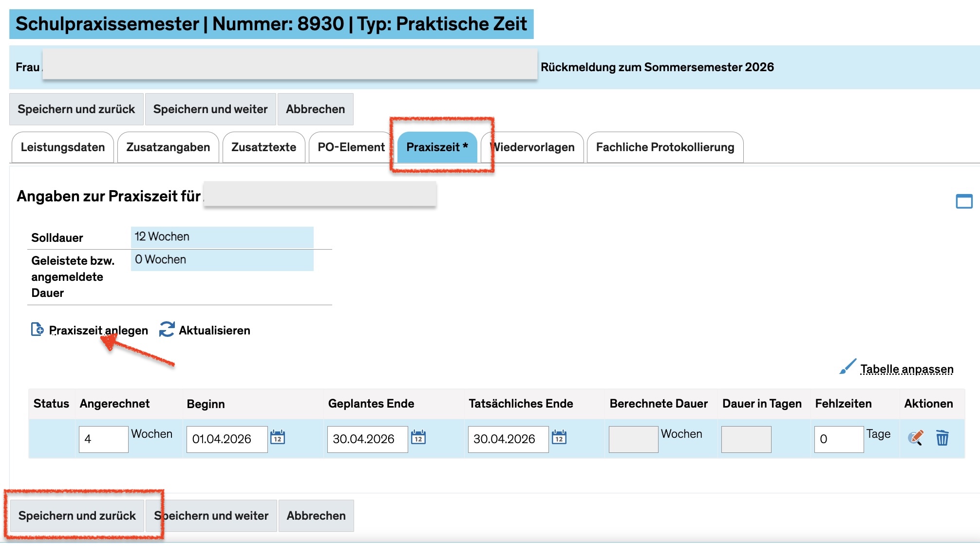Viewport: 980px width, 547px height.
Task: Click the edit pencil icon in Aktionen
Action: (x=916, y=438)
